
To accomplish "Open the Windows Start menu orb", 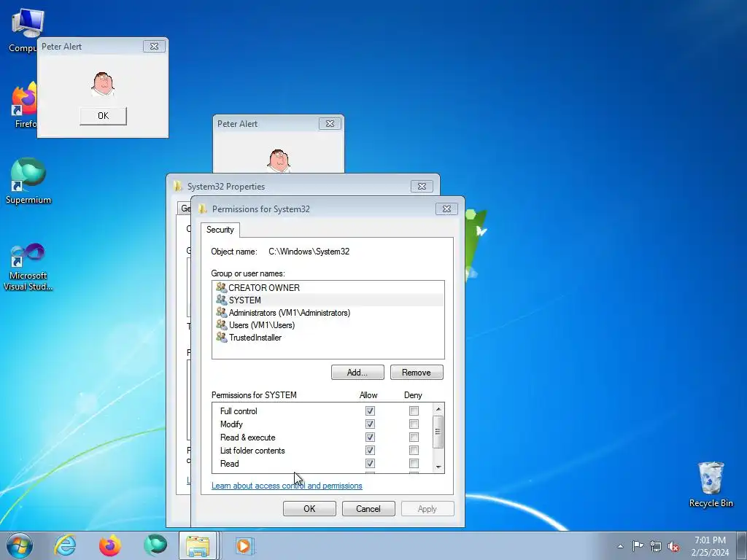I will point(20,545).
